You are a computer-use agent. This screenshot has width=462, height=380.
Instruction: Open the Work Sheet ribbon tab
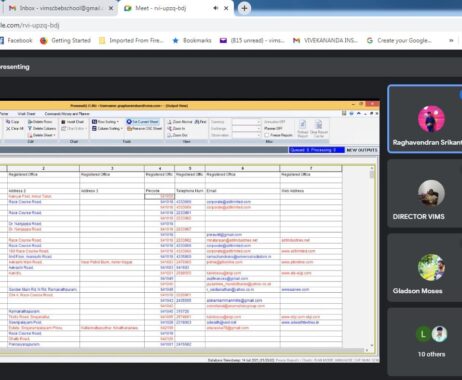pos(26,114)
